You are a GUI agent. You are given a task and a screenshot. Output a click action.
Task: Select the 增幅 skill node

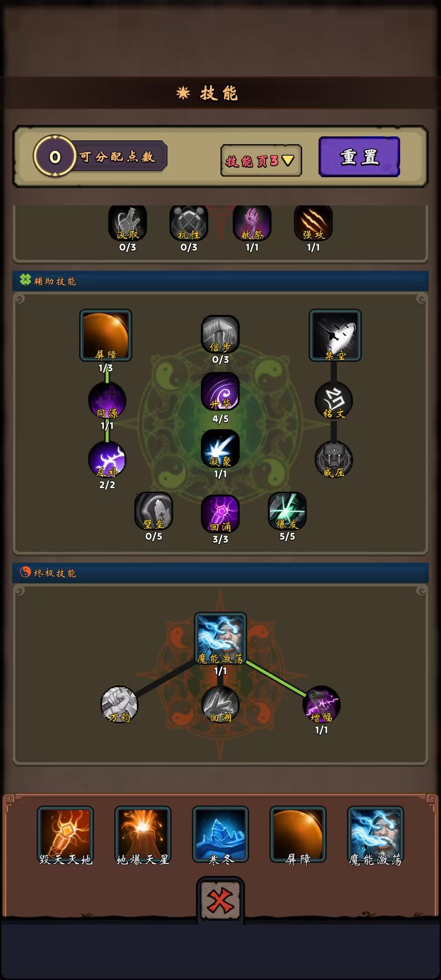coord(321,704)
